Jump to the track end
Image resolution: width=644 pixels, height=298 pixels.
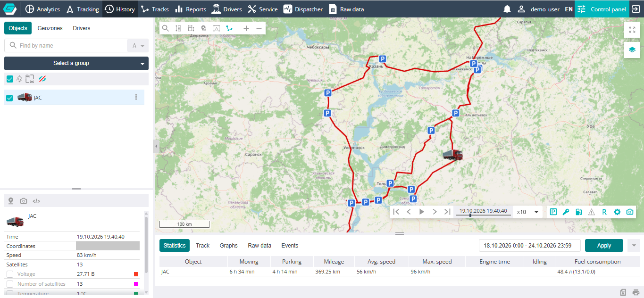[447, 212]
